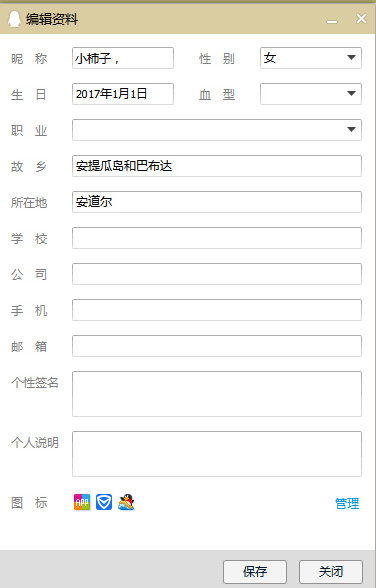Click the personal signature (个性签名) text area
376x588 pixels.
[x=217, y=394]
